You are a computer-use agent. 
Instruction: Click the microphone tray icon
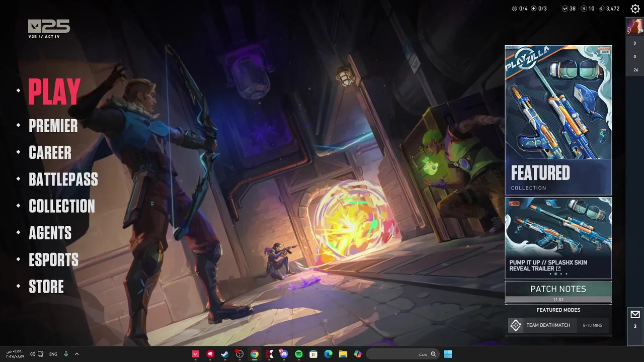[66, 354]
